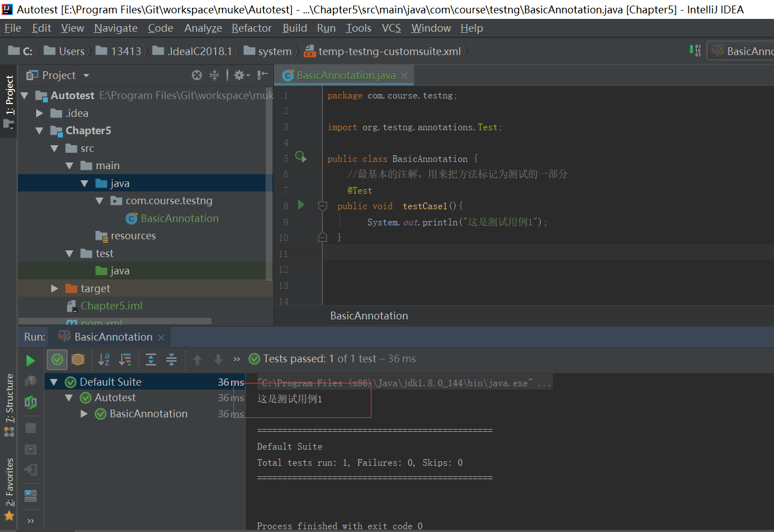This screenshot has height=532, width=774.
Task: Rerun tests with the green play button
Action: tap(31, 360)
